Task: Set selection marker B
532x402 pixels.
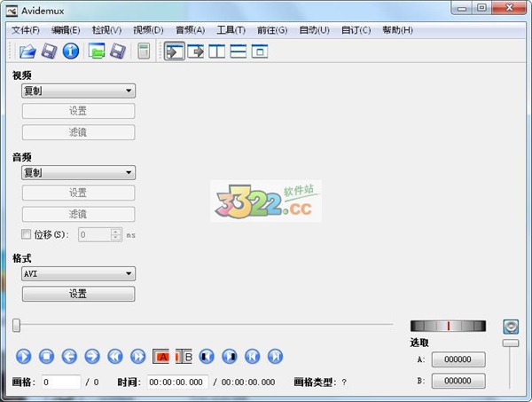Action: pyautogui.click(x=184, y=357)
